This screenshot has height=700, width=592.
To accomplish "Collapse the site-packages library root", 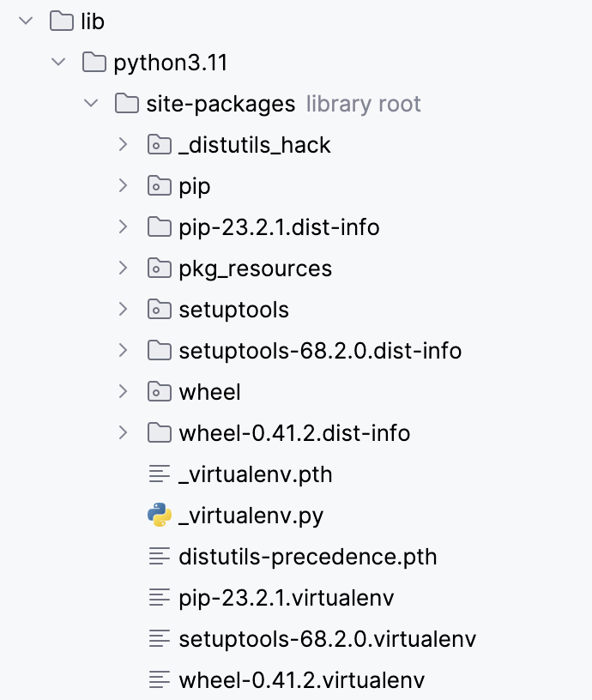I will click(91, 104).
